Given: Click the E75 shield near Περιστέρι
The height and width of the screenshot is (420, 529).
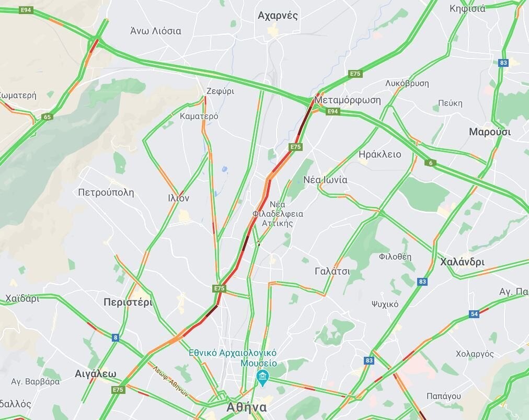Looking at the screenshot, I should pyautogui.click(x=220, y=288).
